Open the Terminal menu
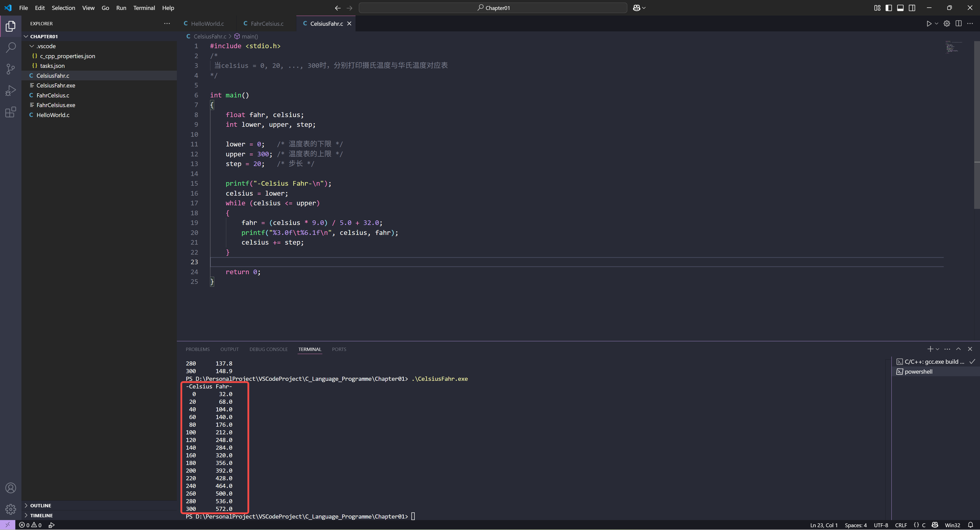980x530 pixels. [x=144, y=8]
